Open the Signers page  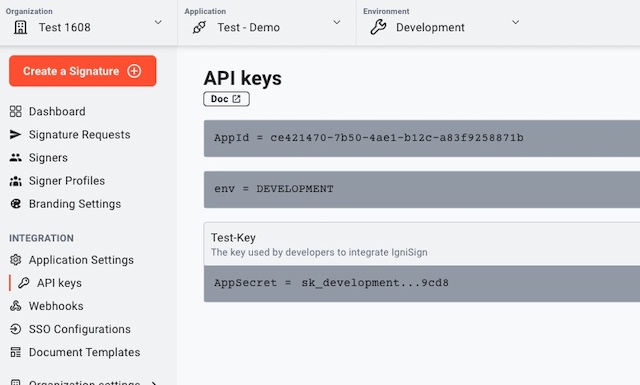(x=48, y=158)
